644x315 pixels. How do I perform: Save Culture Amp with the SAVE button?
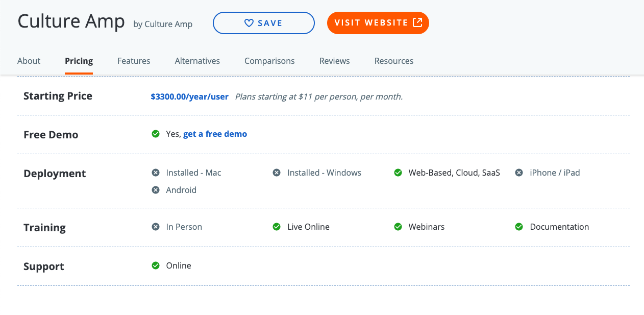[x=263, y=23]
